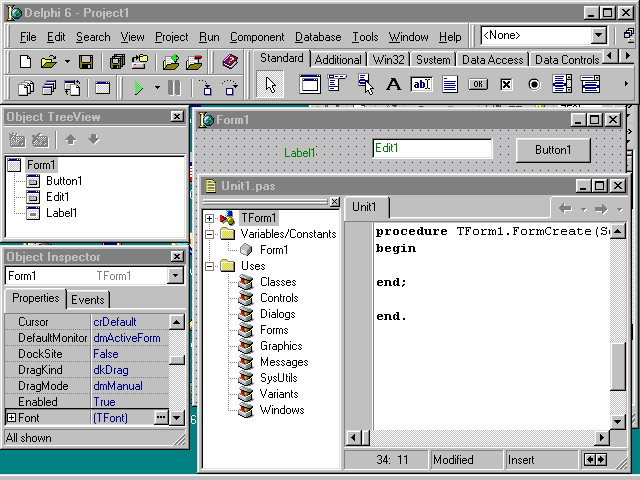Open the Events tab in Object Inspector
The image size is (640, 480).
(88, 300)
